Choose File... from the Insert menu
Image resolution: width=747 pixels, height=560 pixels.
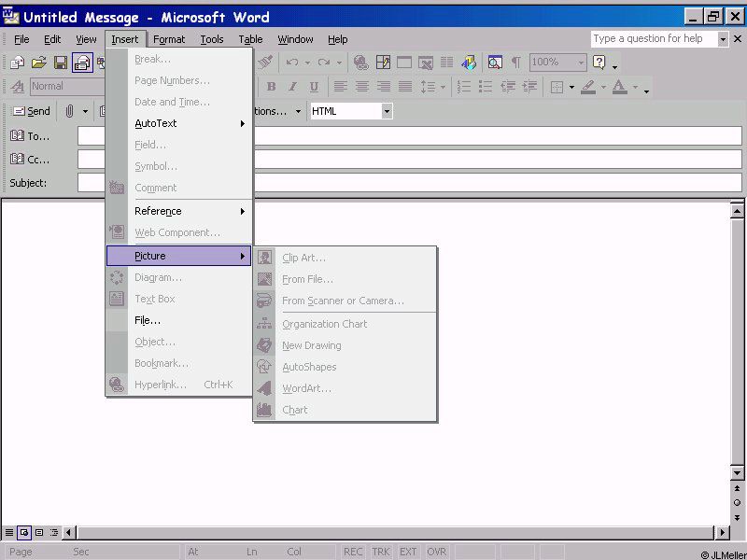point(148,320)
